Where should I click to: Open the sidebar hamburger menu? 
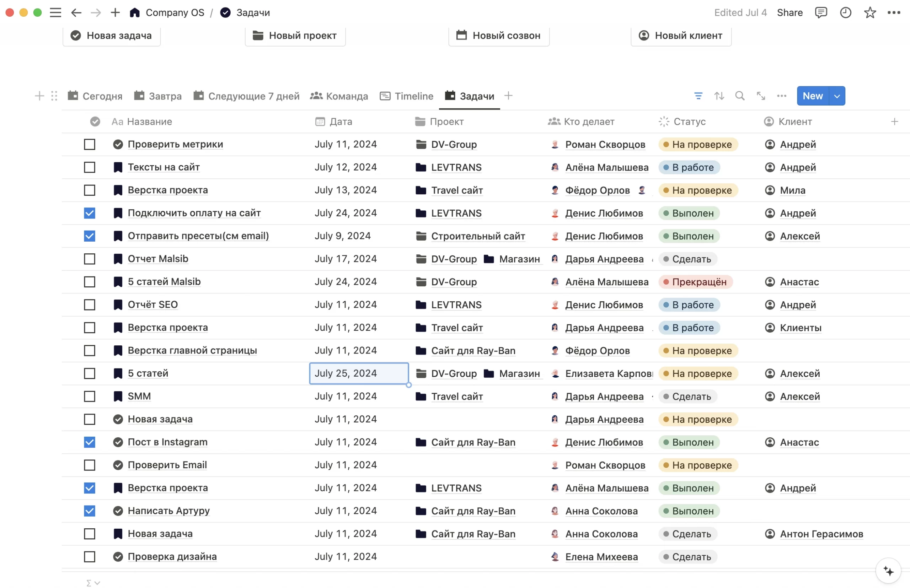pos(55,12)
